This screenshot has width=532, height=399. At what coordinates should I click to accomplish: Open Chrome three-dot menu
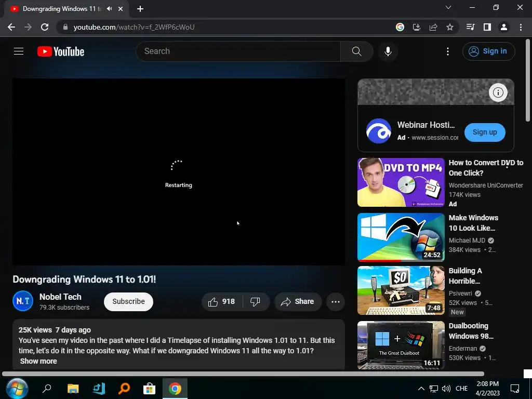coord(521,27)
